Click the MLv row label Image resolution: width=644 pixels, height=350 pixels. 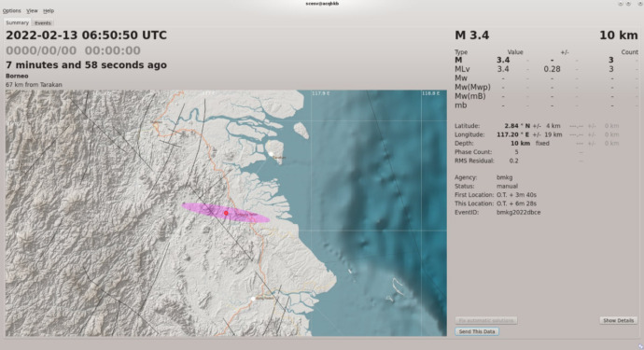(462, 69)
